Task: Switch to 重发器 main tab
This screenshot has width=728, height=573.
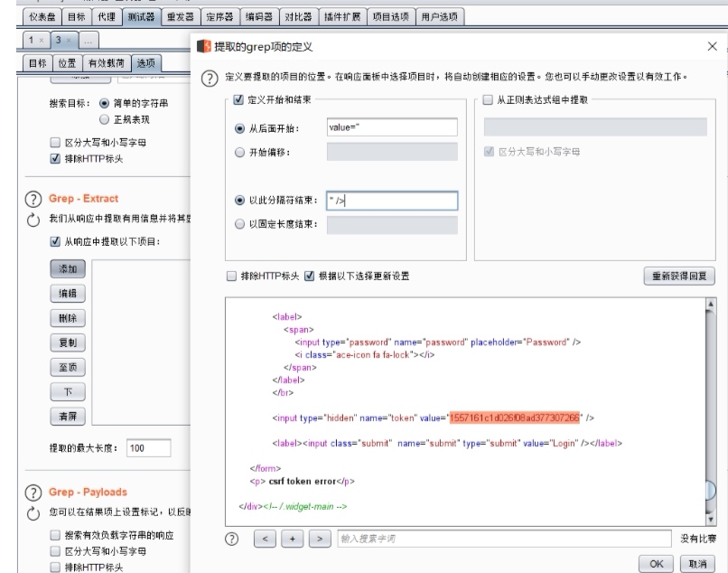Action: [181, 17]
